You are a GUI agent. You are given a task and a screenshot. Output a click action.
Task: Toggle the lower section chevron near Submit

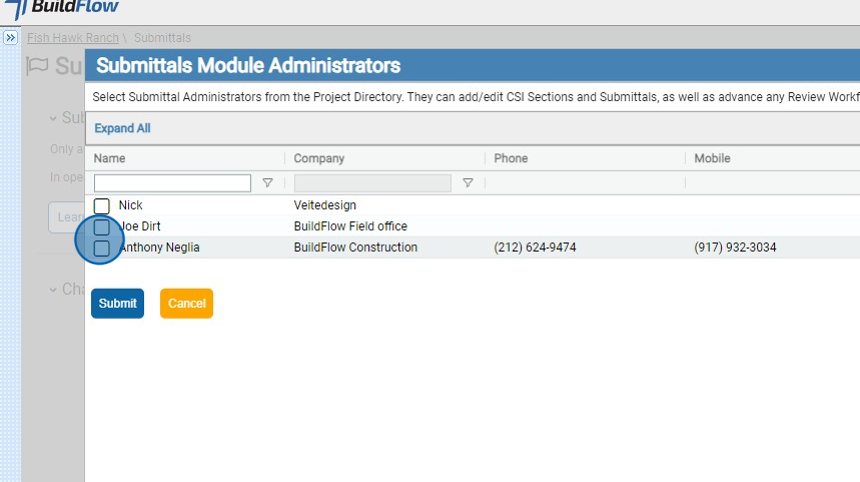[x=53, y=289]
